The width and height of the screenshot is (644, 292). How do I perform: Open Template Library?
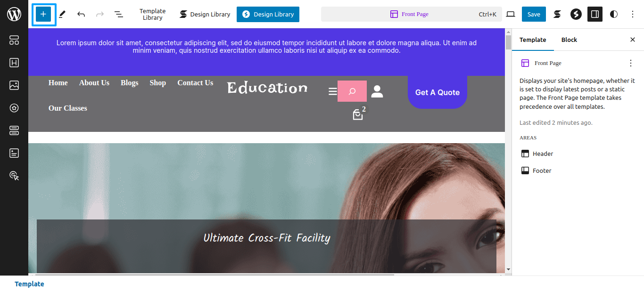point(152,14)
